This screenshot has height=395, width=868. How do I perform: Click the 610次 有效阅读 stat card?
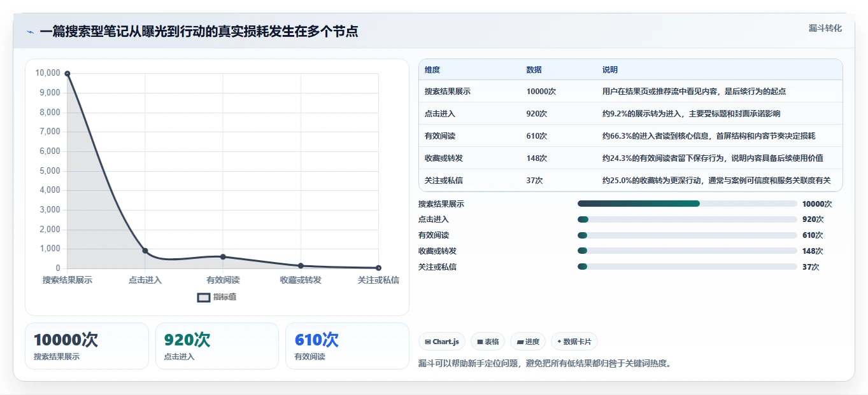[347, 346]
